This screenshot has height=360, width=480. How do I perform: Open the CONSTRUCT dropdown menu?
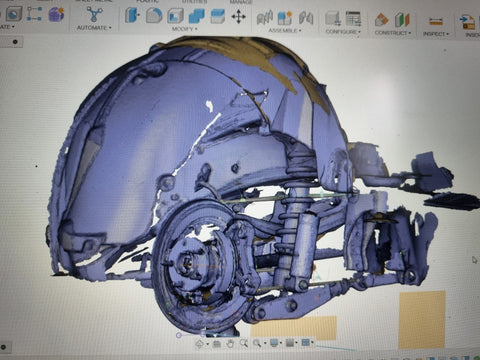(x=393, y=33)
